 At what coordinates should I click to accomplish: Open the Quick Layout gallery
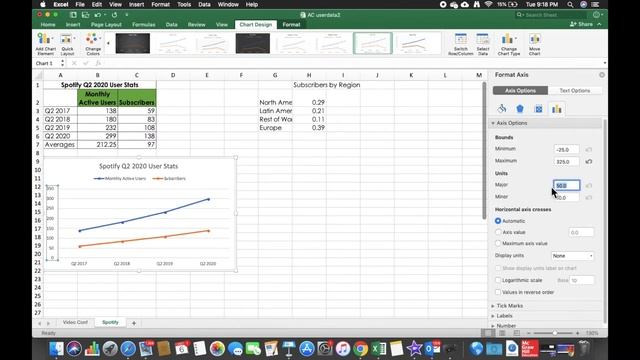67,44
